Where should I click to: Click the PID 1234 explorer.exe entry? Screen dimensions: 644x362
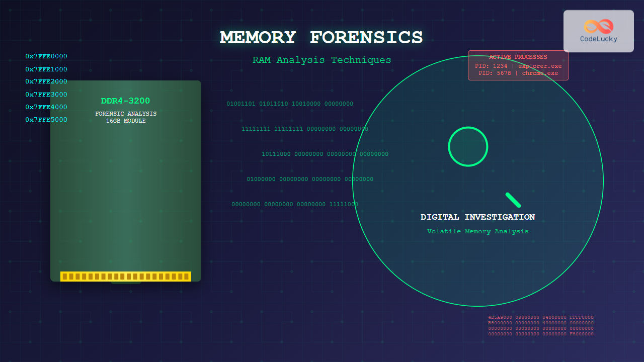518,66
